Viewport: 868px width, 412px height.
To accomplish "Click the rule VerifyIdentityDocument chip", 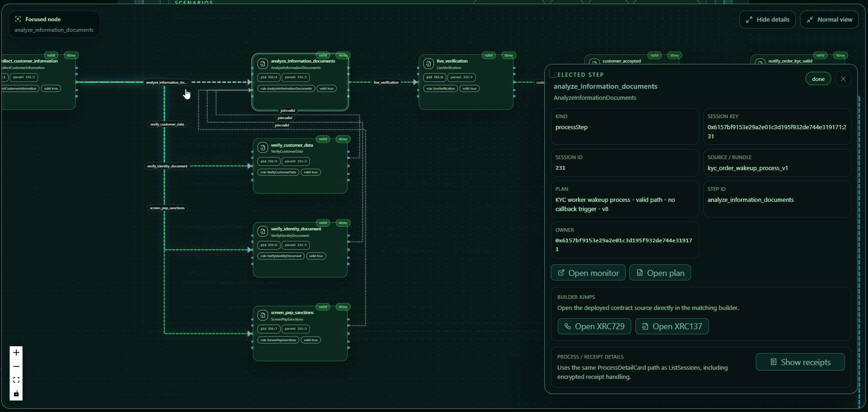I will coord(281,256).
